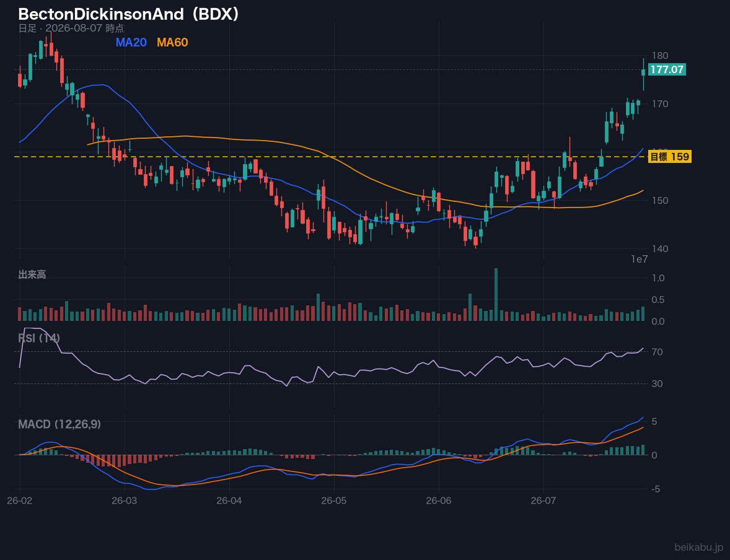Click the volume axis value 1.0

tap(658, 278)
